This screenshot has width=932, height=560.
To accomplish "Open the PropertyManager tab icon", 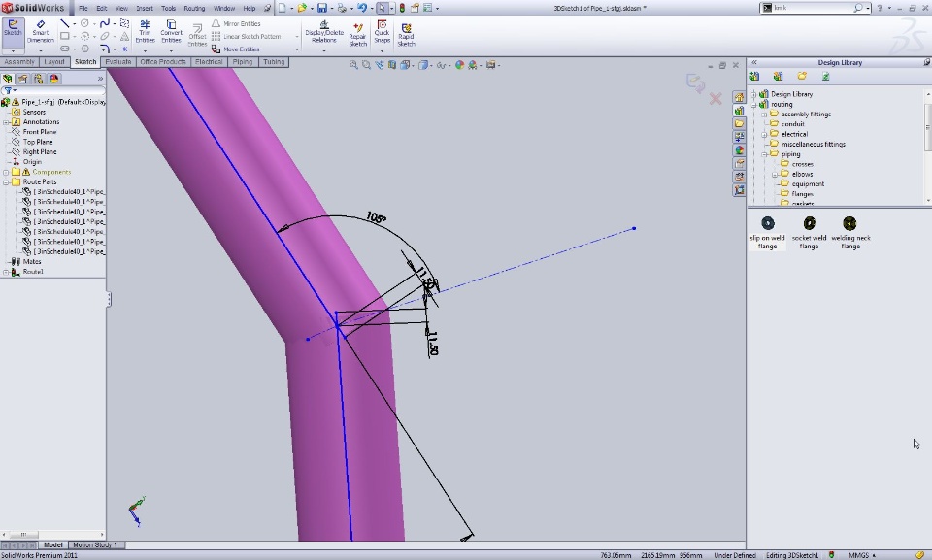I will click(x=22, y=79).
